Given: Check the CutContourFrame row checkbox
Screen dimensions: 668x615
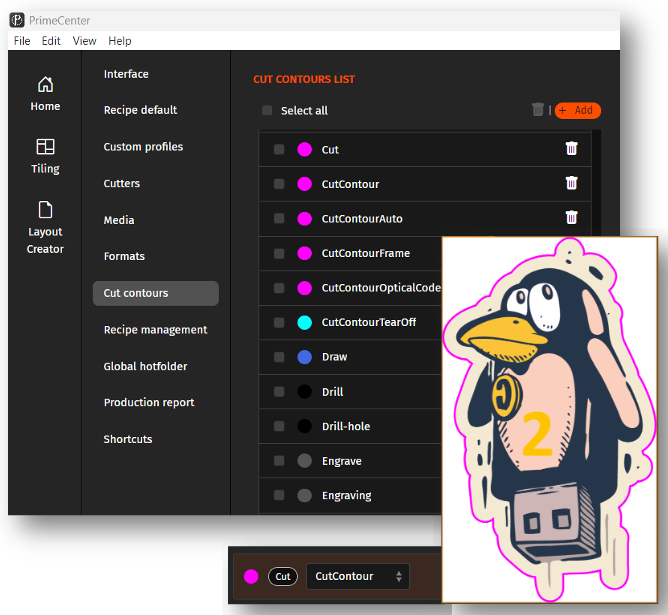Looking at the screenshot, I should 279,253.
